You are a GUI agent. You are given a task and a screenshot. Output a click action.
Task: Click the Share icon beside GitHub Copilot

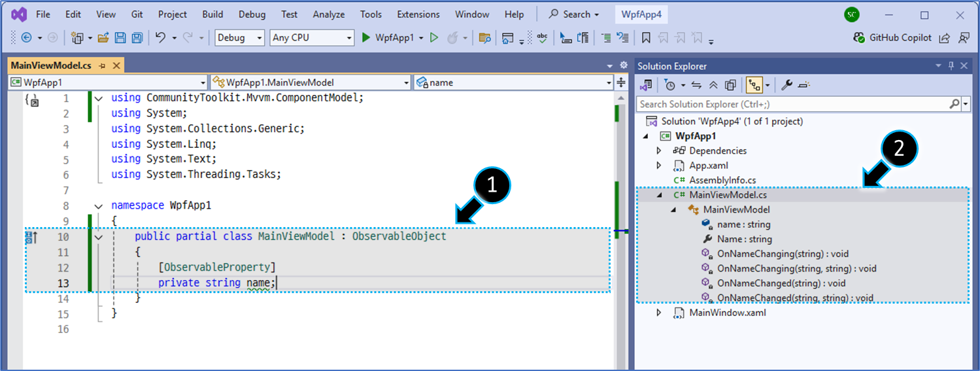tap(944, 38)
